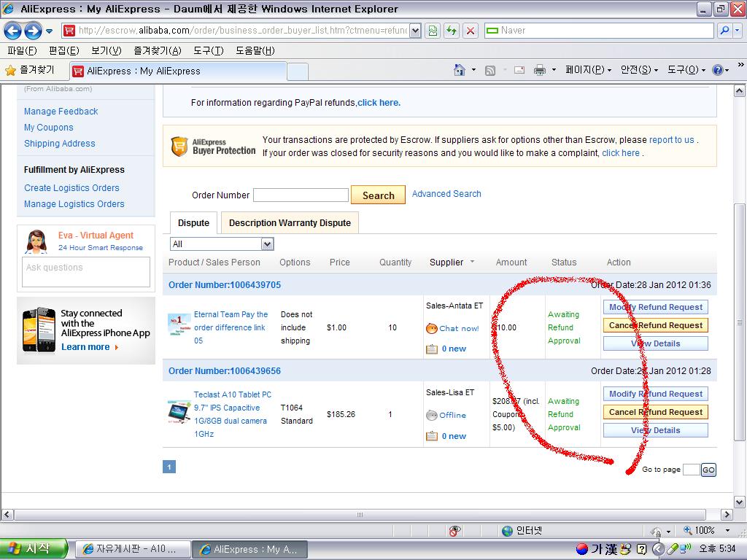The image size is (747, 560).
Task: Stop page loading with the red X icon
Action: pos(471,31)
